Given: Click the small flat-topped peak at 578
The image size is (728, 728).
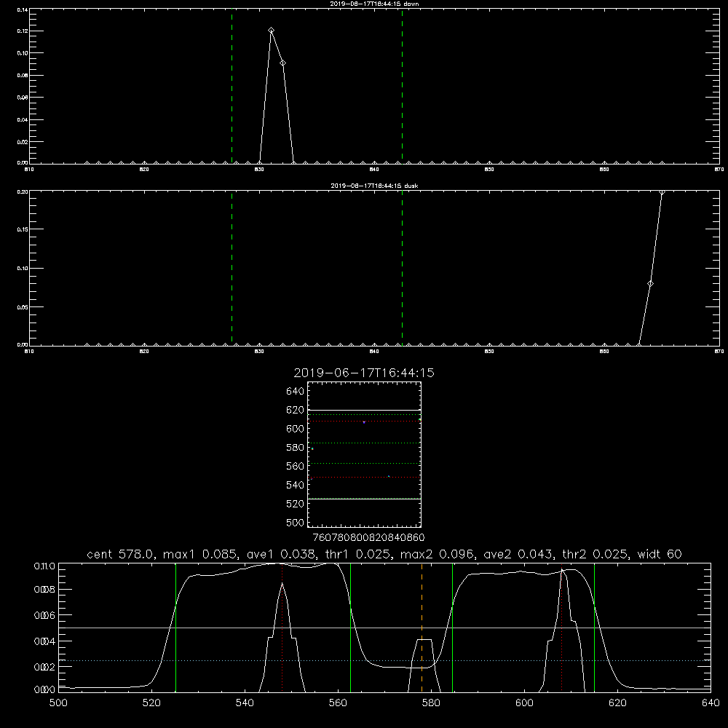Looking at the screenshot, I should point(424,640).
